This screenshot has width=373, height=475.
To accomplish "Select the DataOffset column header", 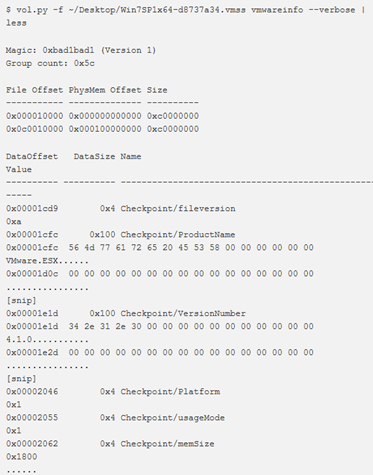I will pos(32,156).
